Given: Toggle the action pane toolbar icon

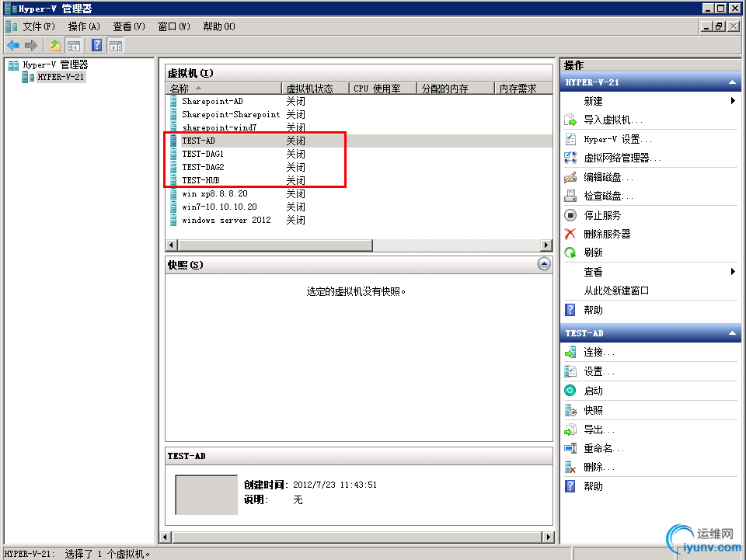Looking at the screenshot, I should (x=116, y=46).
